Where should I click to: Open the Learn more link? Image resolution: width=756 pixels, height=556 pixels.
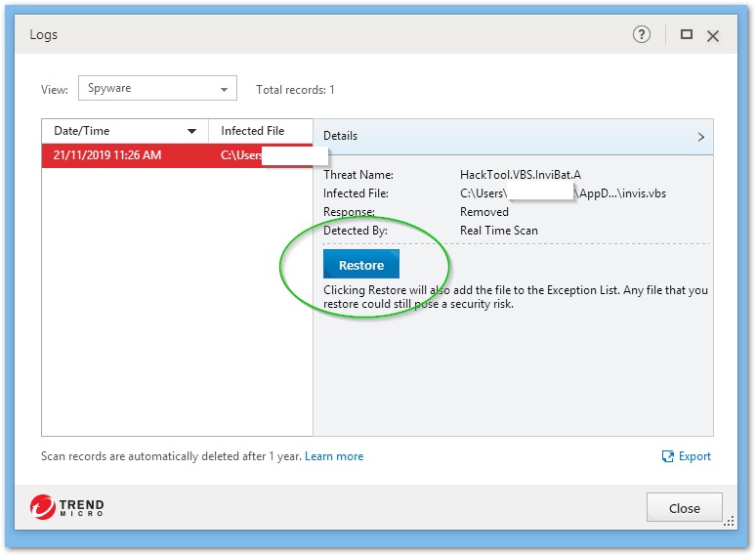click(x=334, y=456)
